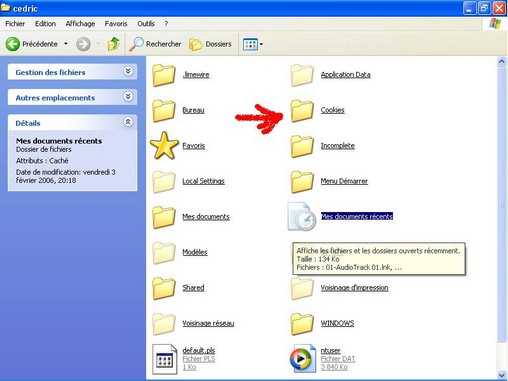Click the Voisinage d'impression label

click(354, 288)
